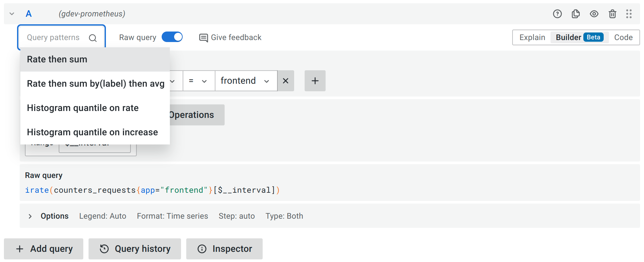This screenshot has width=644, height=262.
Task: Click the Add query button
Action: point(44,249)
